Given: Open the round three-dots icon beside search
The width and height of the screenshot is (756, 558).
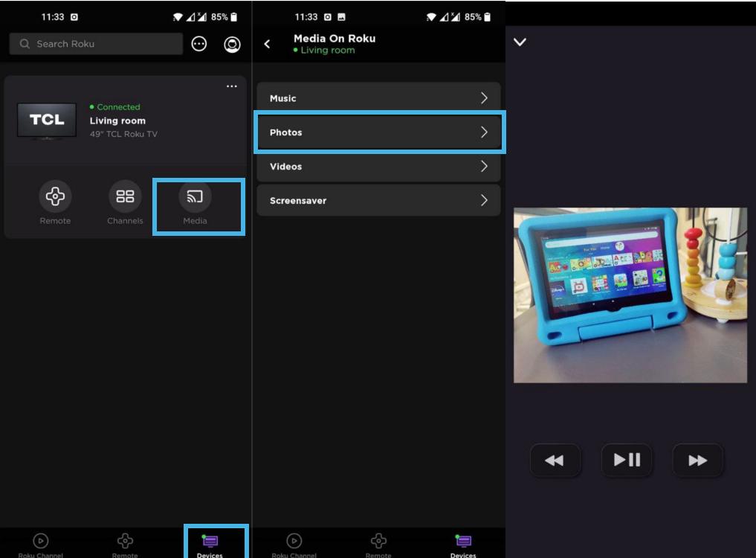Looking at the screenshot, I should point(198,44).
